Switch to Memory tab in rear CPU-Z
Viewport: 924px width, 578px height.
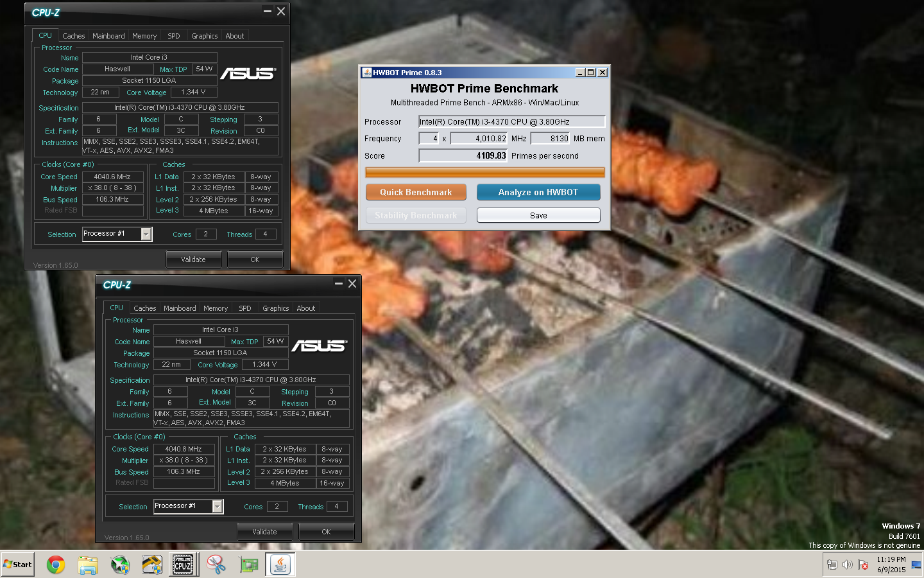(144, 36)
